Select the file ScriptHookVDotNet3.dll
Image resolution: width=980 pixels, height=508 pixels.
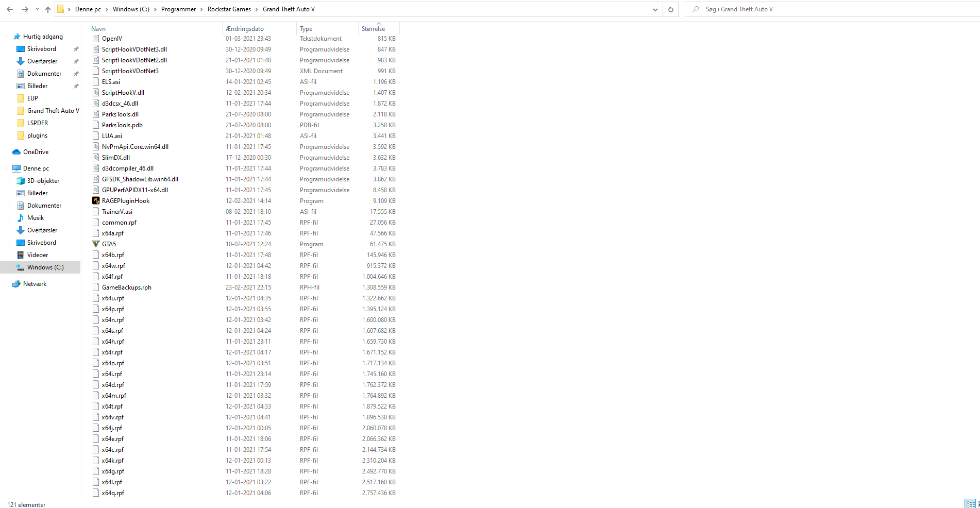[x=134, y=49]
